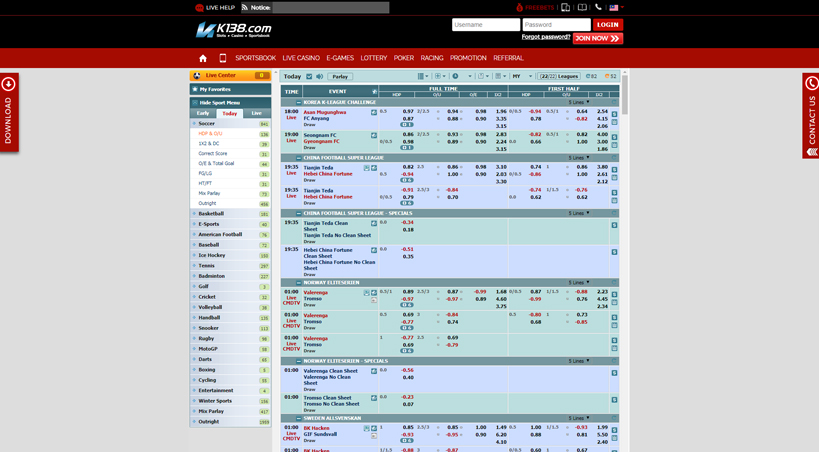Collapse Norway Eliteserien section

(x=299, y=283)
